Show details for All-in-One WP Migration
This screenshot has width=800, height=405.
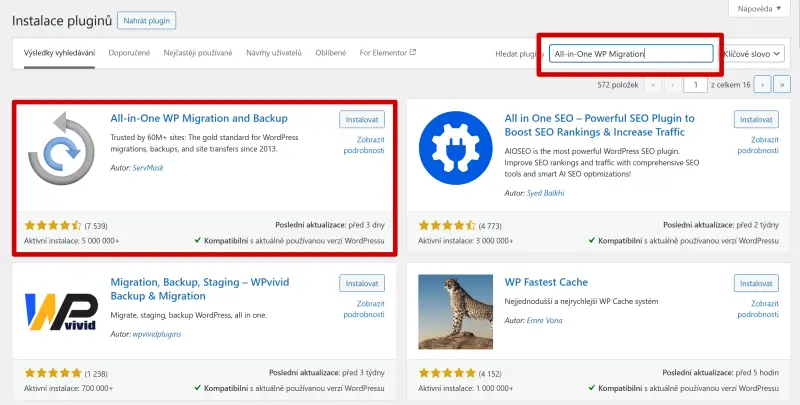[364, 145]
